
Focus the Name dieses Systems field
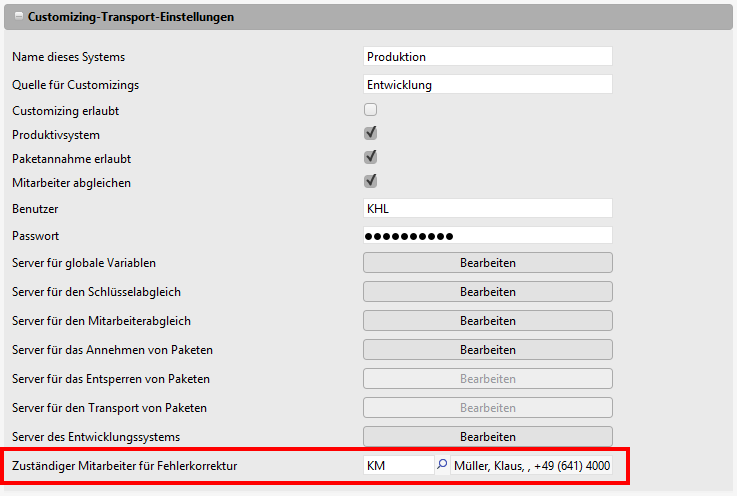[x=487, y=57]
